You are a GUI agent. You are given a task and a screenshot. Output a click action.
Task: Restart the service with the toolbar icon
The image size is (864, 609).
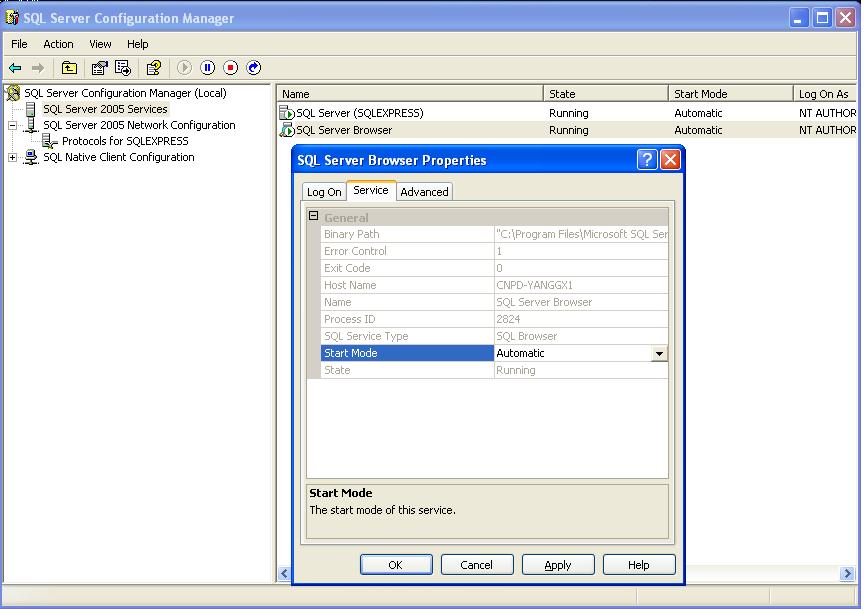tap(254, 68)
